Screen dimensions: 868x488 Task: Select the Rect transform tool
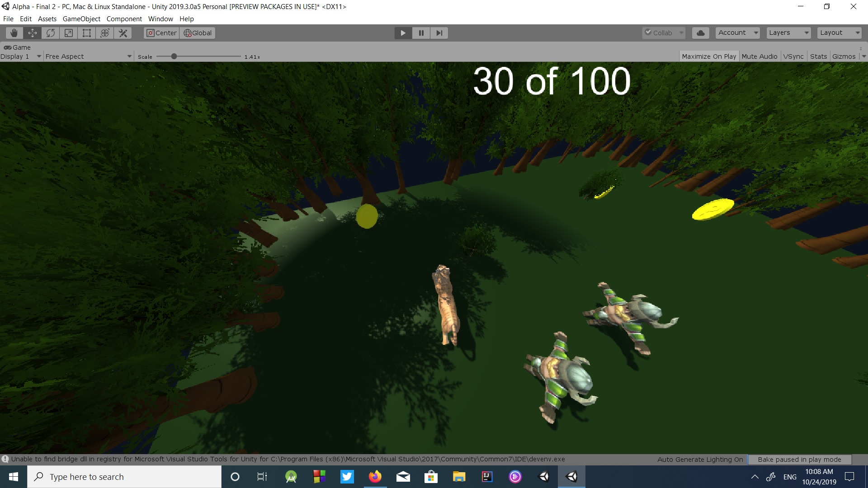[86, 33]
